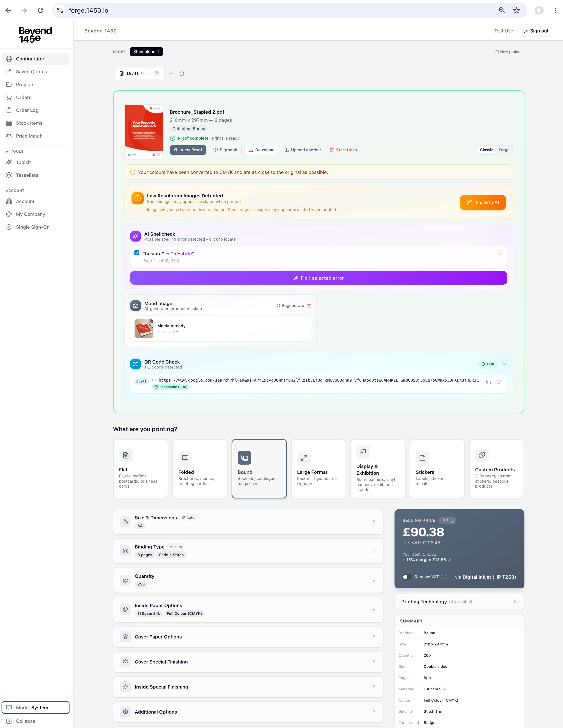
Task: Select the Large Format product type
Action: coord(318,469)
